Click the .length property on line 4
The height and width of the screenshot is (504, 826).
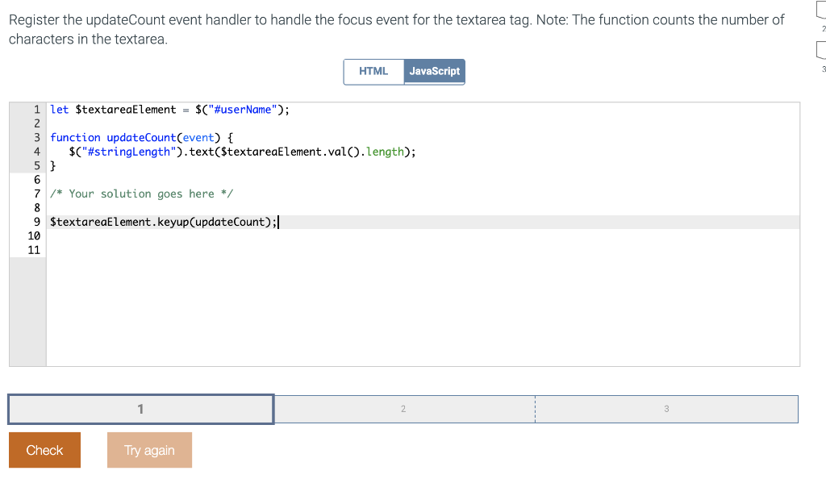tap(385, 152)
